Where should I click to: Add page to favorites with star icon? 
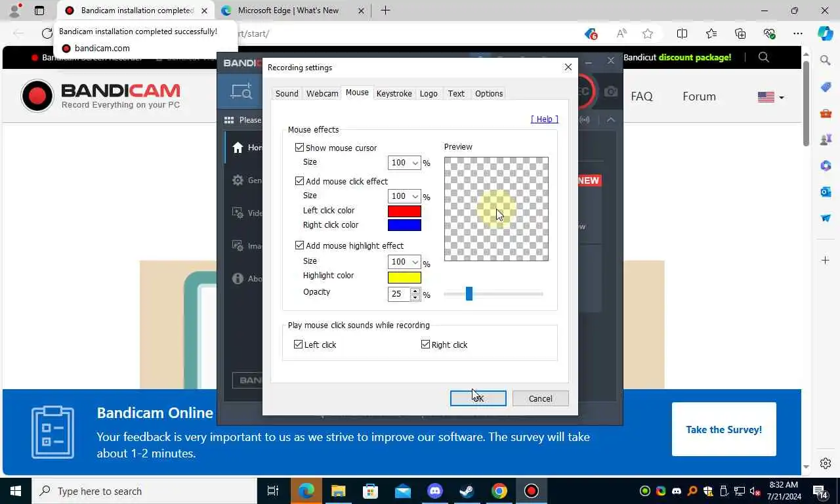coord(648,33)
